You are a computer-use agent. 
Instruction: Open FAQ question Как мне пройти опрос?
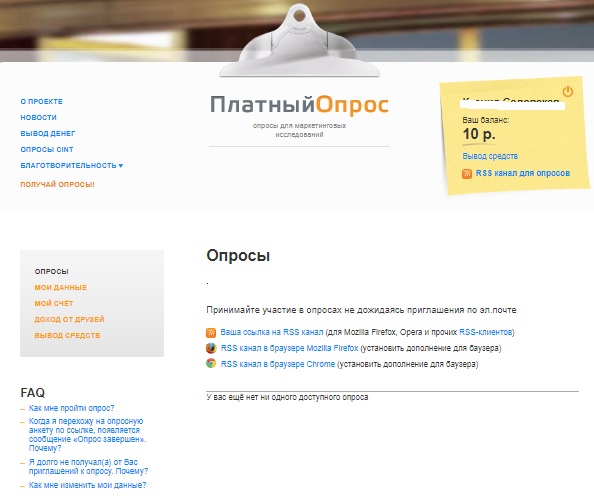pos(72,408)
